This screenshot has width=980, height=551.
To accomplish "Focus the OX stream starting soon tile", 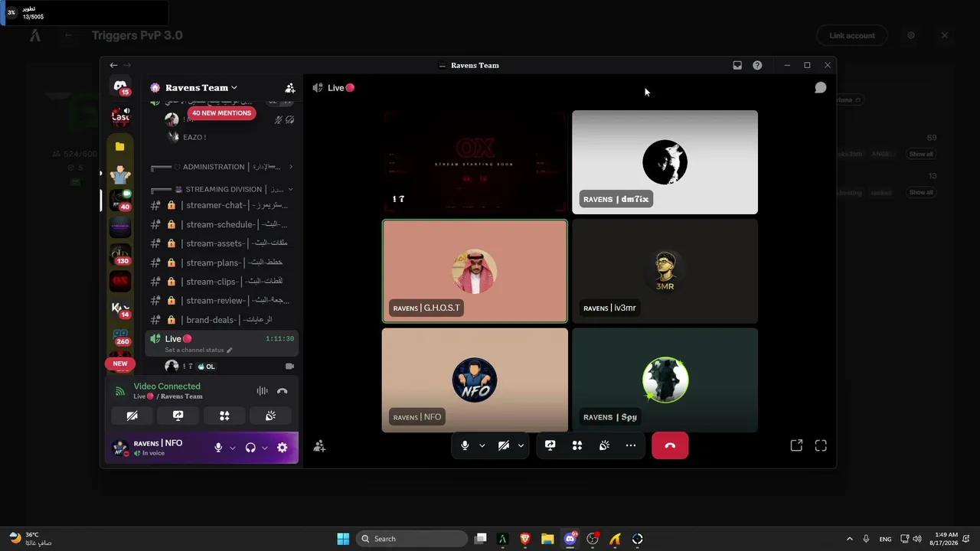I will click(x=475, y=162).
